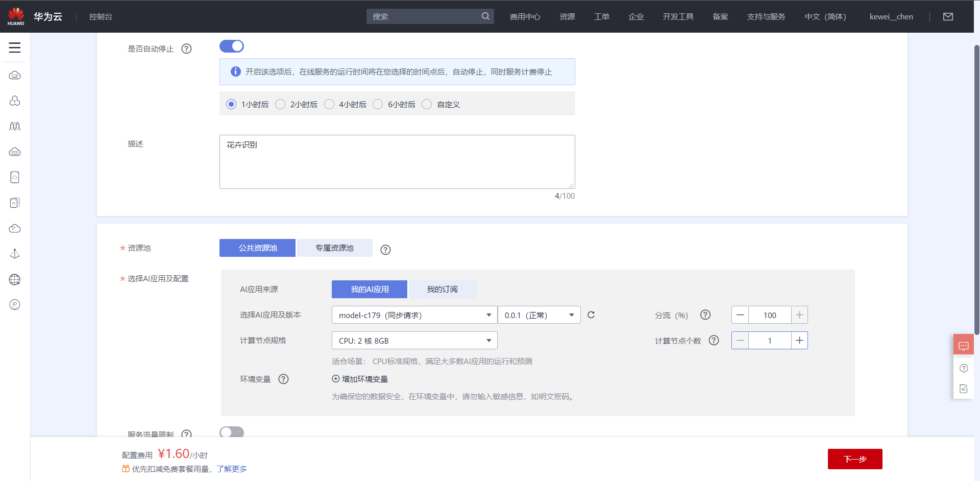The image size is (980, 481).
Task: Click the globe service icon in the sidebar
Action: click(15, 279)
